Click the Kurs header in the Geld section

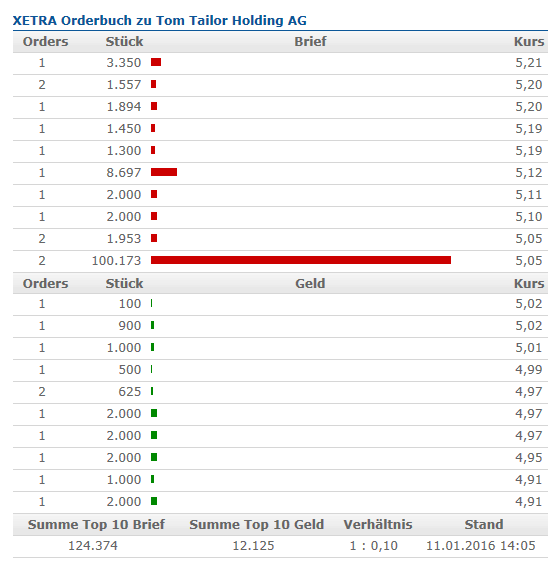click(x=529, y=283)
